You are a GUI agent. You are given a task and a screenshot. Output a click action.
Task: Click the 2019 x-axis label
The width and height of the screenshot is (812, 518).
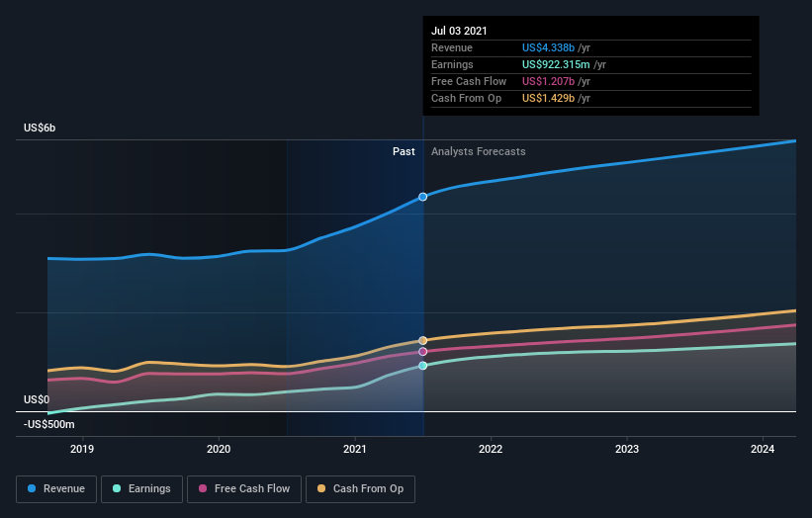[x=82, y=449]
